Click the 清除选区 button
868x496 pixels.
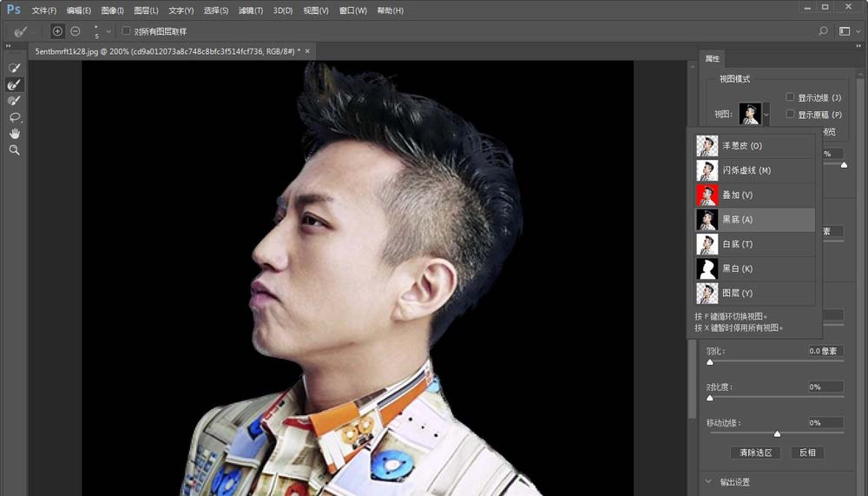click(x=754, y=453)
